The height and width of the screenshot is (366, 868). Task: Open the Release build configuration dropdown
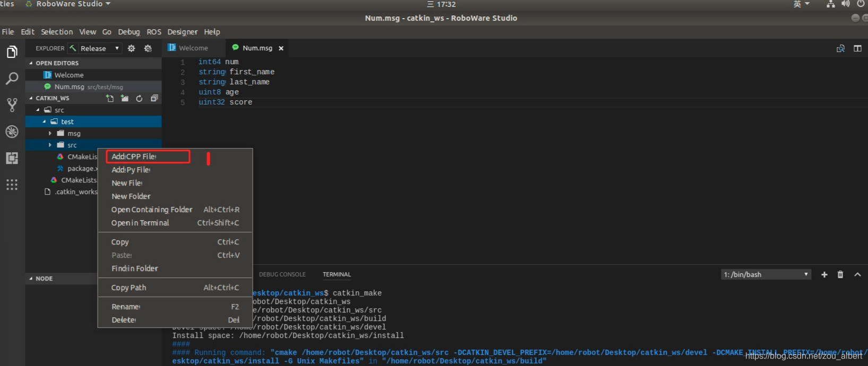(x=100, y=48)
